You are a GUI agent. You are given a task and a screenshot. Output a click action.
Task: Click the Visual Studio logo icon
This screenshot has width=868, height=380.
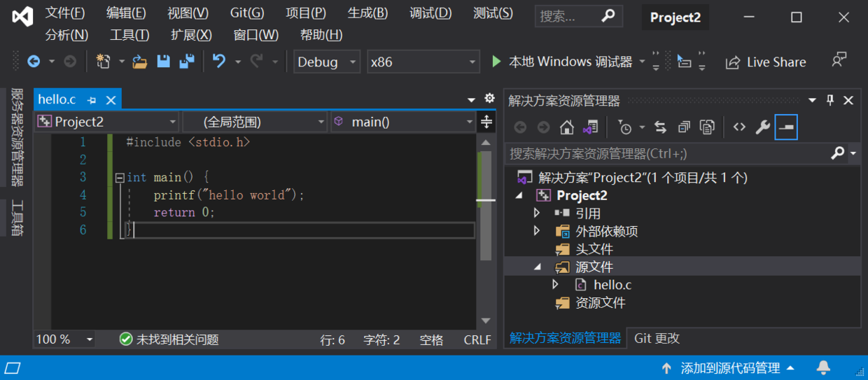[22, 16]
